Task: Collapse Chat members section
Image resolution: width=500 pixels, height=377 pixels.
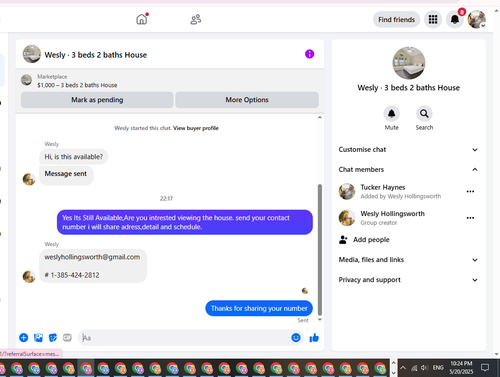Action: pos(408,169)
